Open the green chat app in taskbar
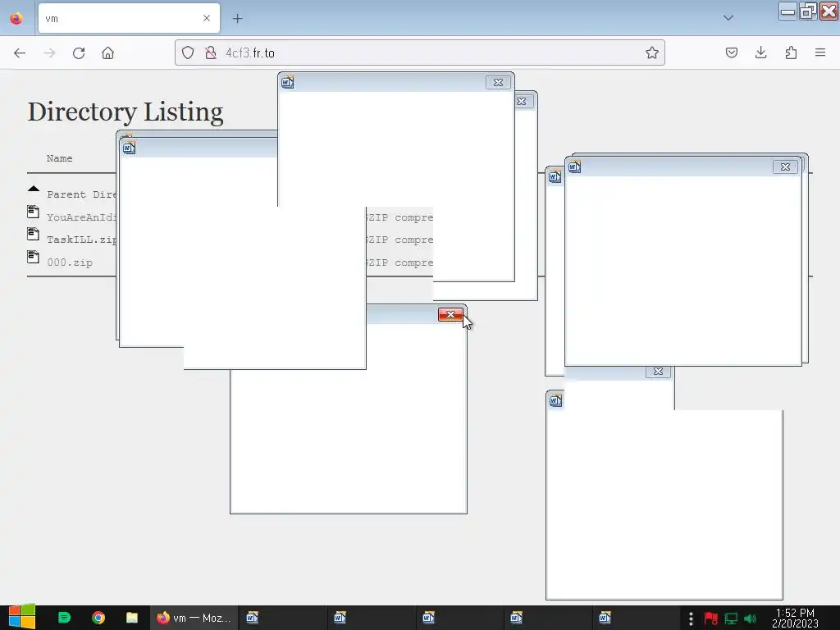The height and width of the screenshot is (630, 840). 64,618
